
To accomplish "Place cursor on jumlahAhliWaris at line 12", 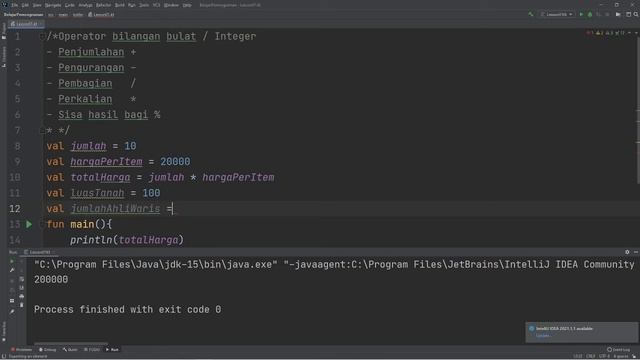I will (115, 209).
